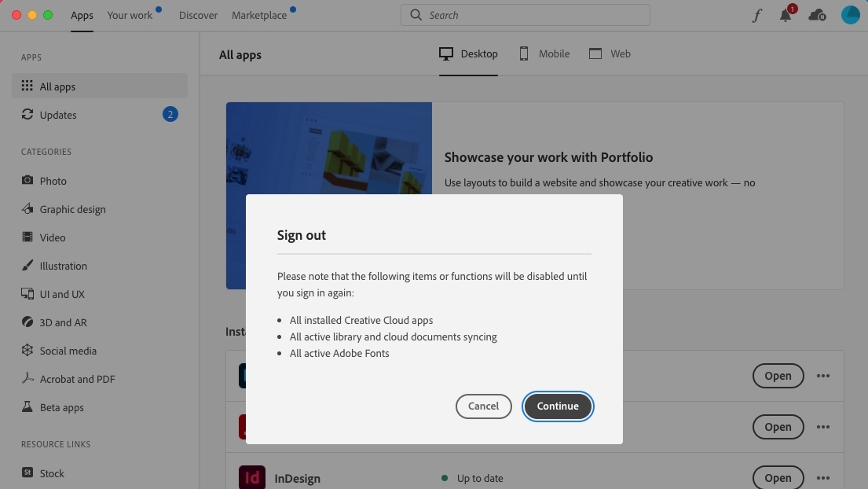868x489 pixels.
Task: Click the Search input field
Action: 526,15
